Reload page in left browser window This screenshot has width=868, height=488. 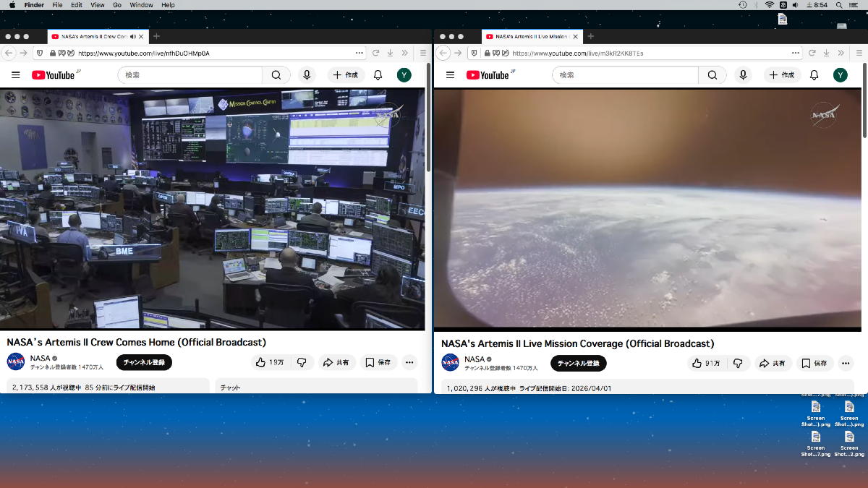tap(376, 53)
